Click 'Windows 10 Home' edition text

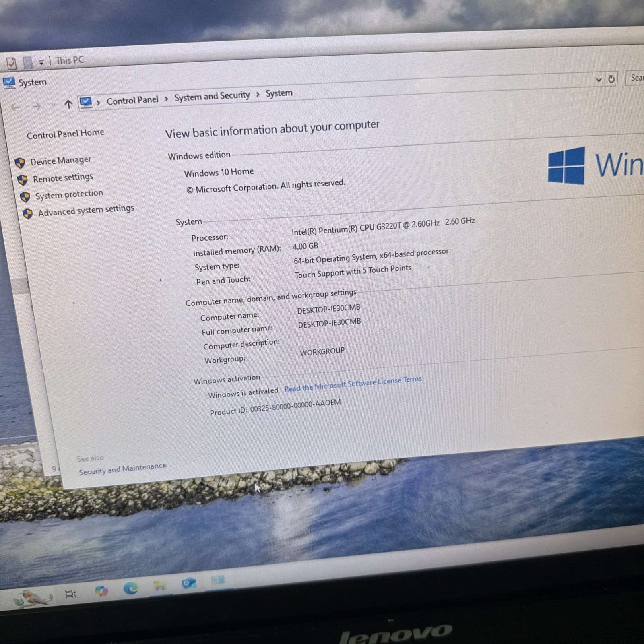point(219,173)
